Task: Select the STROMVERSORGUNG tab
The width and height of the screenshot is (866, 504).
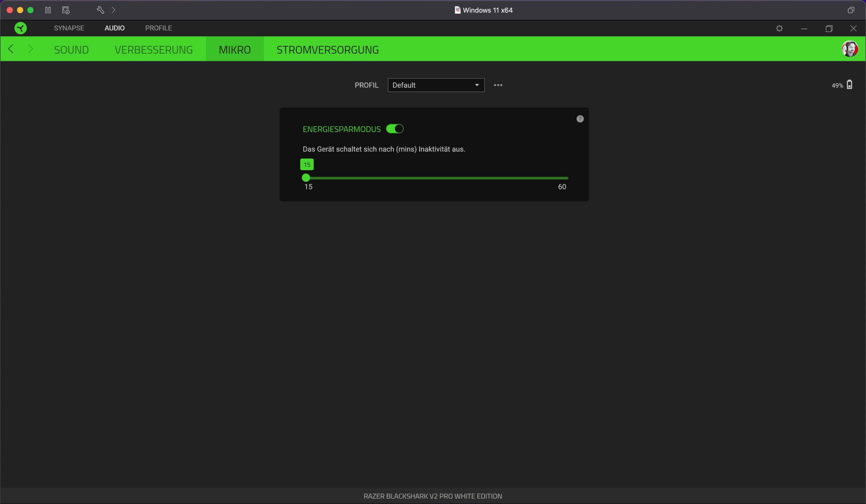Action: pos(327,50)
